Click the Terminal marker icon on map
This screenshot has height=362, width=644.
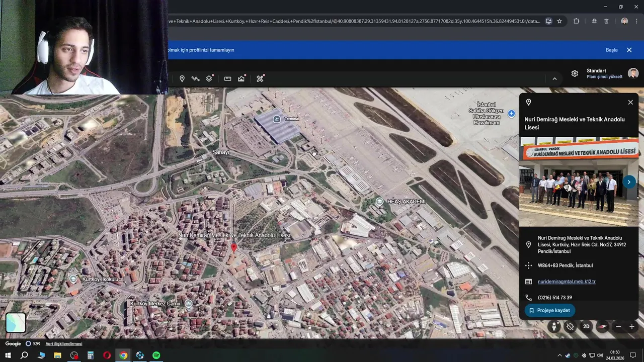(x=276, y=119)
